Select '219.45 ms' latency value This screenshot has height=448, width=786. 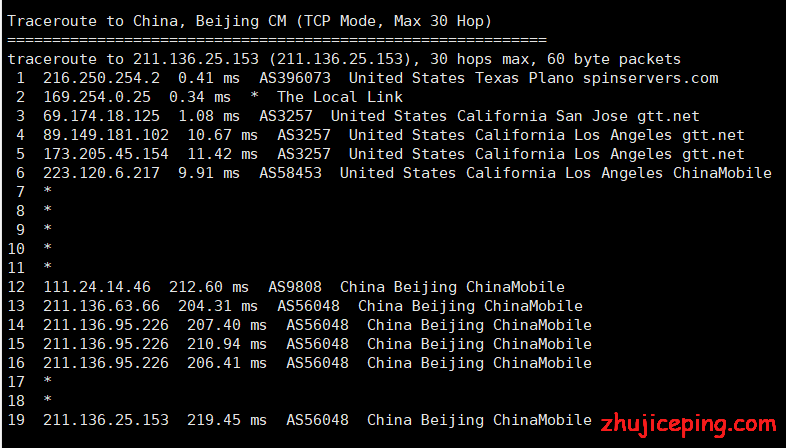(x=227, y=420)
